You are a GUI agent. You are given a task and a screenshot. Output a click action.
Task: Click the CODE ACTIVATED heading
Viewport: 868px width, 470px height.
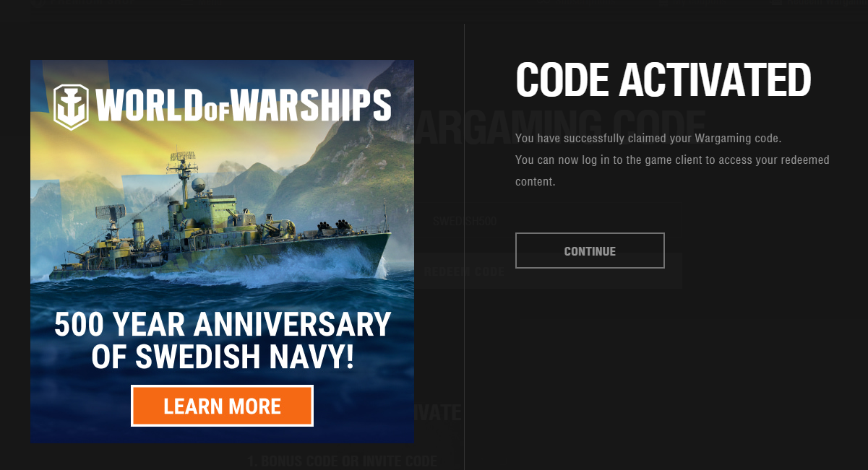click(x=663, y=79)
